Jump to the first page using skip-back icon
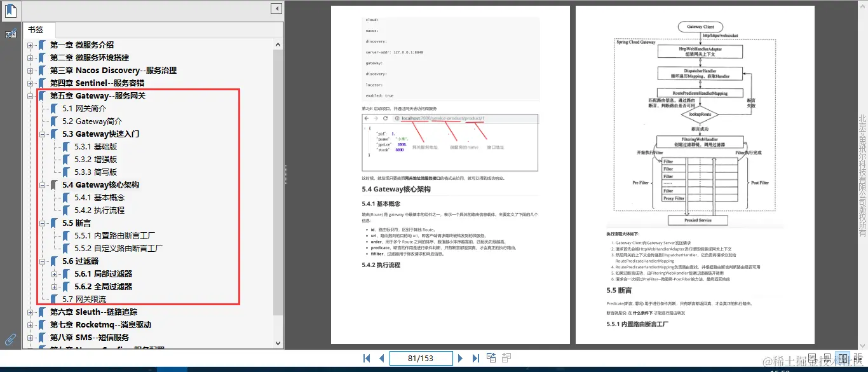Viewport: 868px width, 372px height. [367, 358]
